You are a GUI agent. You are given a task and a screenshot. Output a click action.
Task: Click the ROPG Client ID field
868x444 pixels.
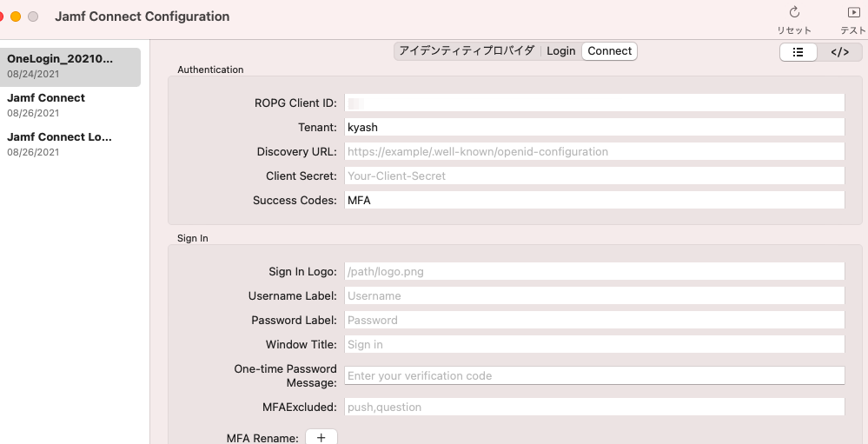point(594,103)
